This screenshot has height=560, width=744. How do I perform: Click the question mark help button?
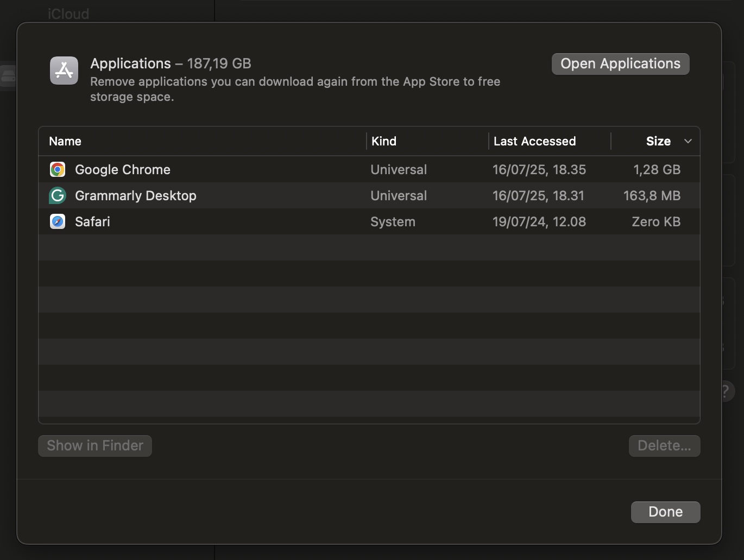click(725, 391)
